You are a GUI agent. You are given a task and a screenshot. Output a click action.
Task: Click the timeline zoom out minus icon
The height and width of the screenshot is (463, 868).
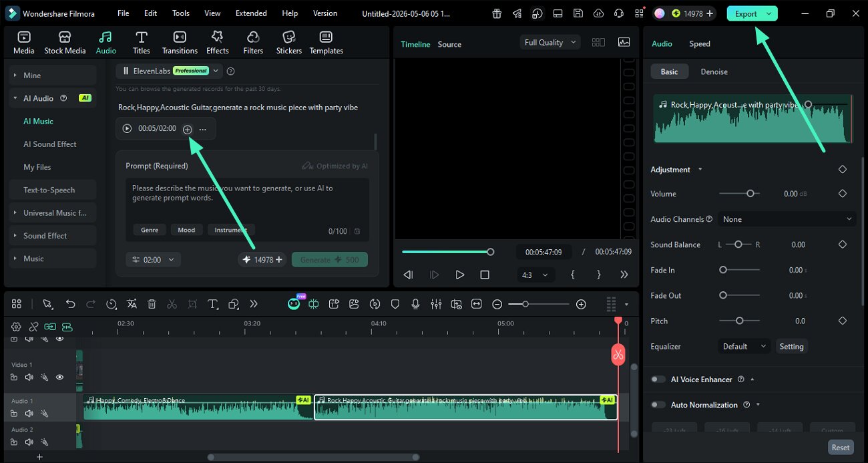pyautogui.click(x=497, y=304)
